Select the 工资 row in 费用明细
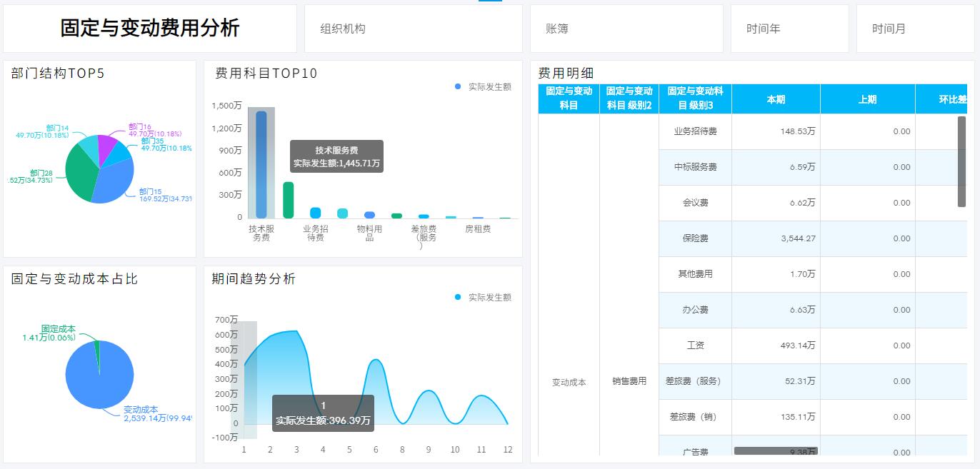This screenshot has width=980, height=469. click(695, 346)
